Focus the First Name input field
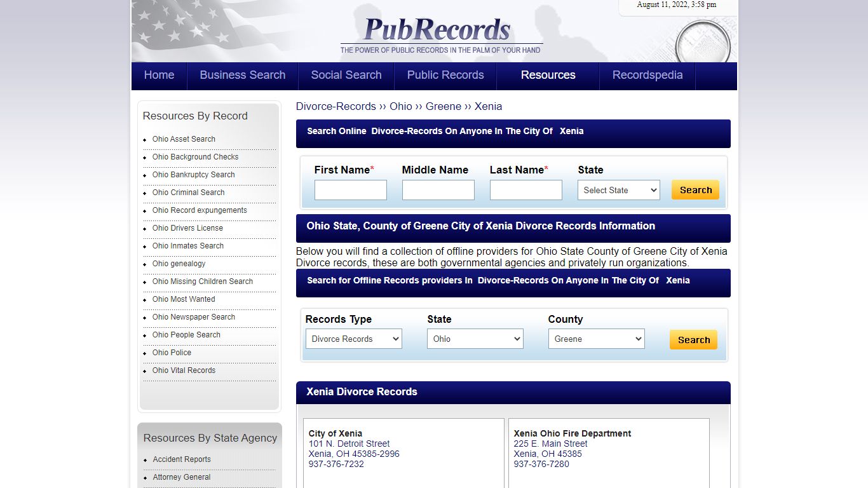868x488 pixels. point(351,190)
